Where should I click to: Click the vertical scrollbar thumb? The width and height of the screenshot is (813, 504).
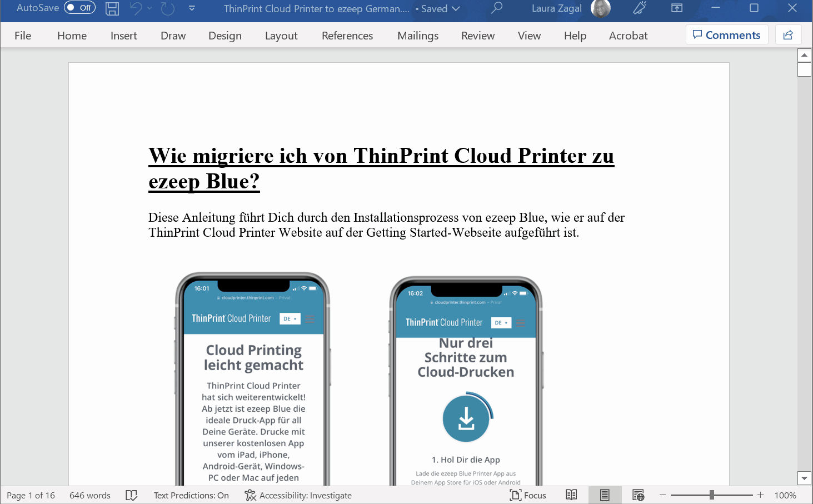pos(804,69)
